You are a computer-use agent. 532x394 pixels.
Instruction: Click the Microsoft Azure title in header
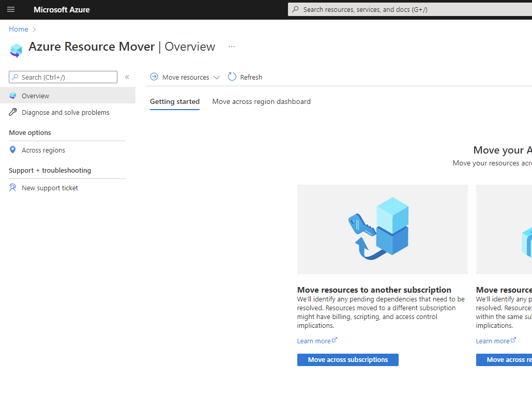(x=62, y=9)
